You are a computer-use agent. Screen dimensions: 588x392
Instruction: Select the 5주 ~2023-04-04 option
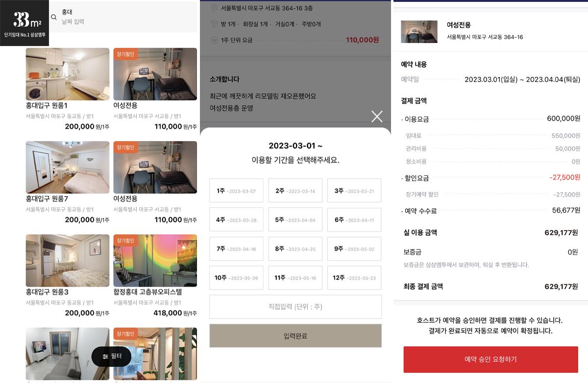(x=295, y=220)
